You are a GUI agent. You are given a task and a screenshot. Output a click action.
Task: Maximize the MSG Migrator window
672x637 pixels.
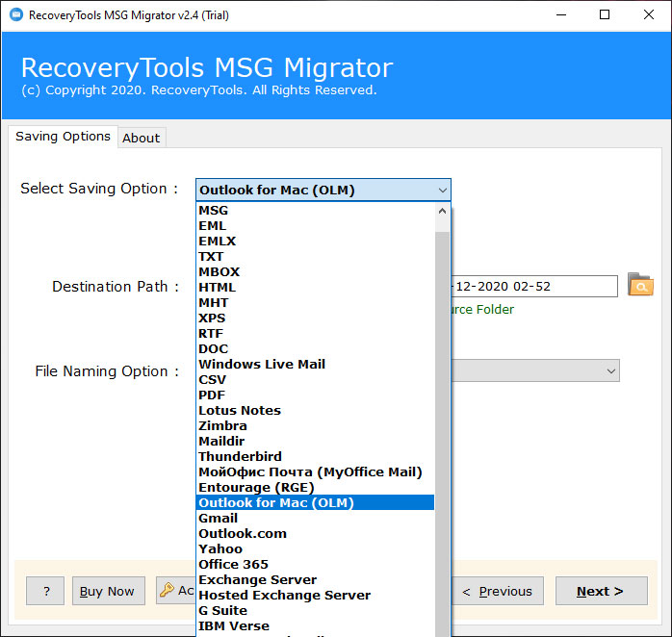(x=605, y=15)
